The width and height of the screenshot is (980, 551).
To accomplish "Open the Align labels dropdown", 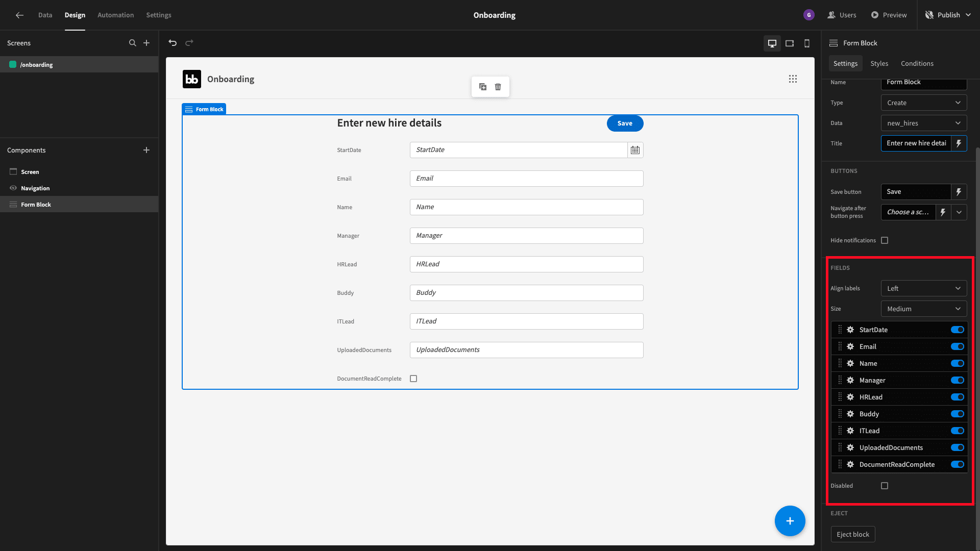I will click(924, 288).
